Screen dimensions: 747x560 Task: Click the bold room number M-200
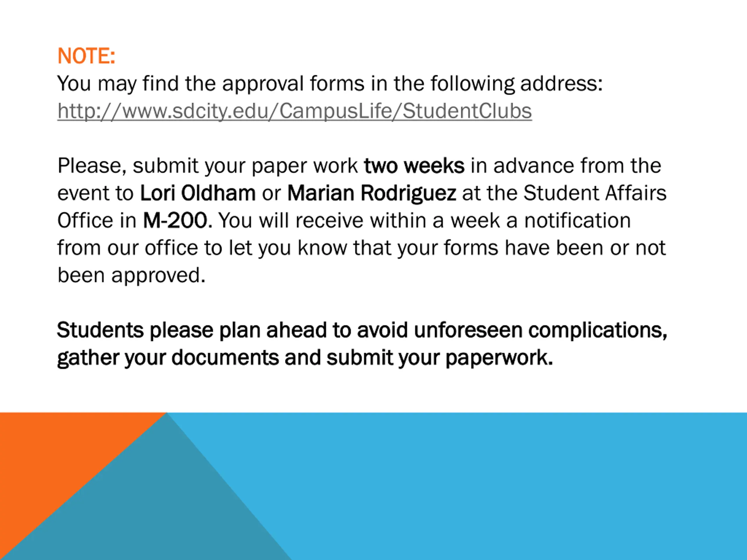pos(175,220)
